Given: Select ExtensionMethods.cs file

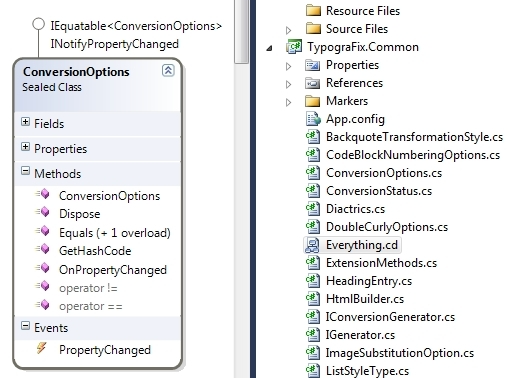Looking at the screenshot, I should [x=381, y=263].
